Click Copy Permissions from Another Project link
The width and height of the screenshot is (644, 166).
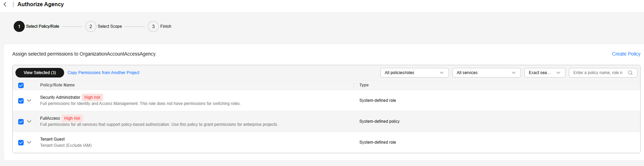pyautogui.click(x=104, y=73)
